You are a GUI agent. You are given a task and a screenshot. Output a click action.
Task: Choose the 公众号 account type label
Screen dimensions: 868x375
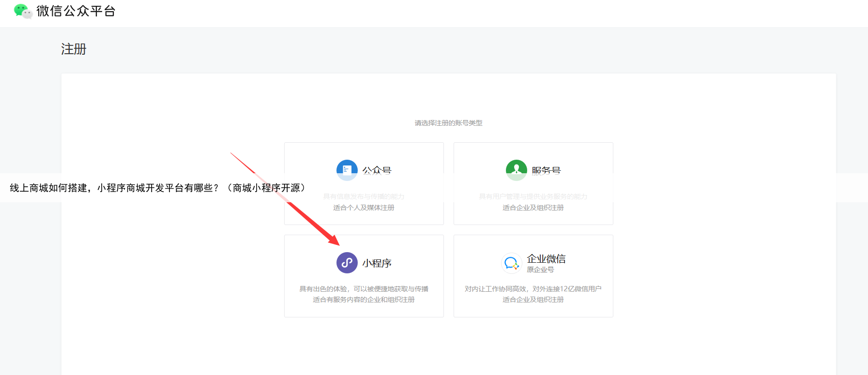[377, 169]
